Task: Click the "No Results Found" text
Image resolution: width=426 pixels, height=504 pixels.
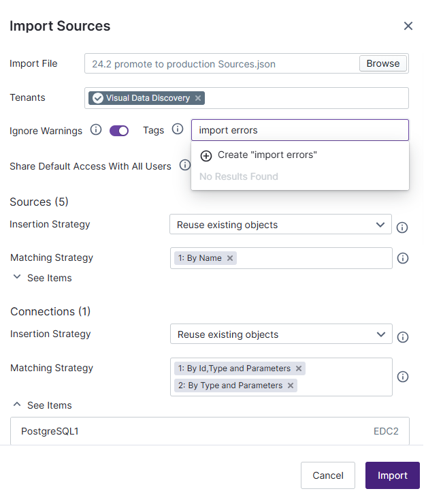Action: click(239, 176)
